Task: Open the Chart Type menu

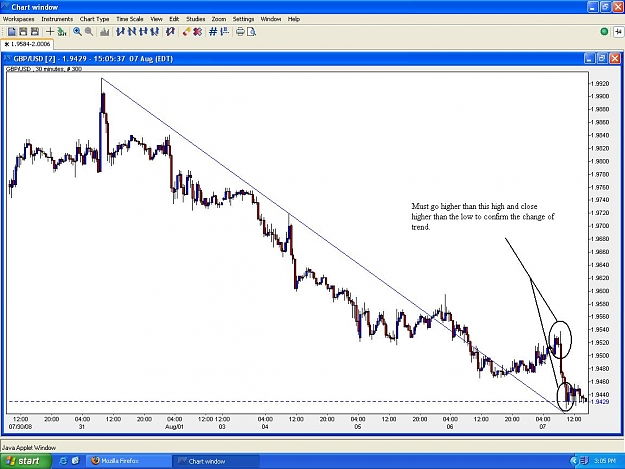Action: [94, 19]
